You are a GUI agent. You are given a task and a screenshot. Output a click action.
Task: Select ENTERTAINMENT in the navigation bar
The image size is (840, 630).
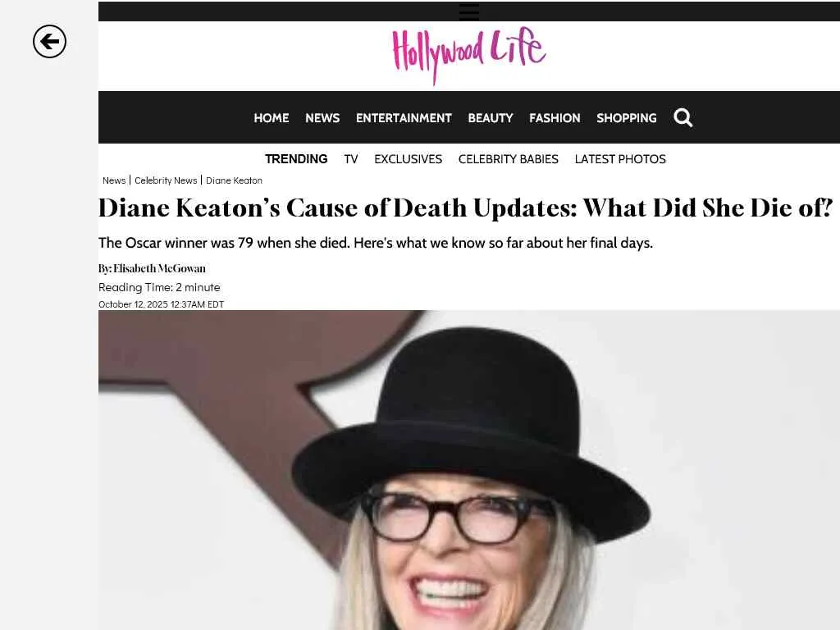[404, 118]
